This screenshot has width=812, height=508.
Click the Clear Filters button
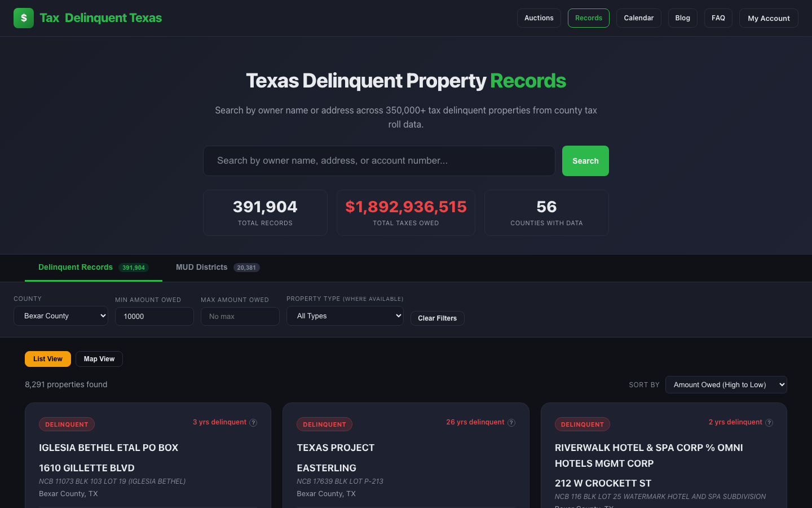tap(438, 318)
